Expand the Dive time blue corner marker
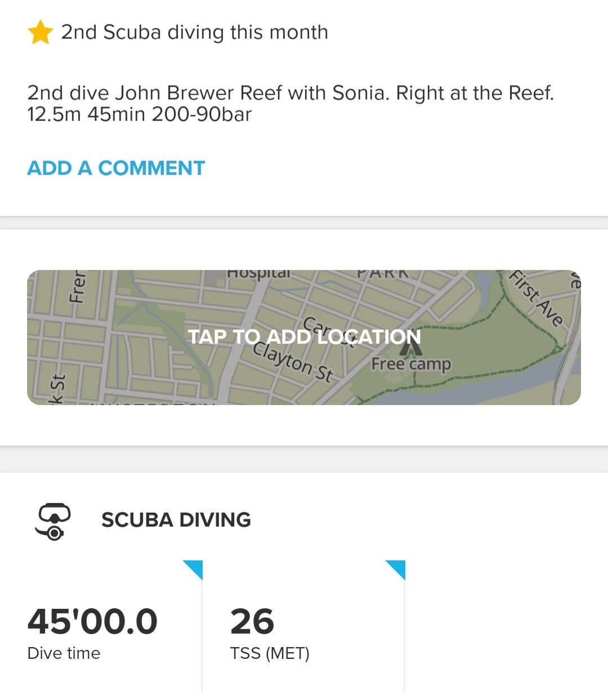The height and width of the screenshot is (700, 608). (x=193, y=569)
